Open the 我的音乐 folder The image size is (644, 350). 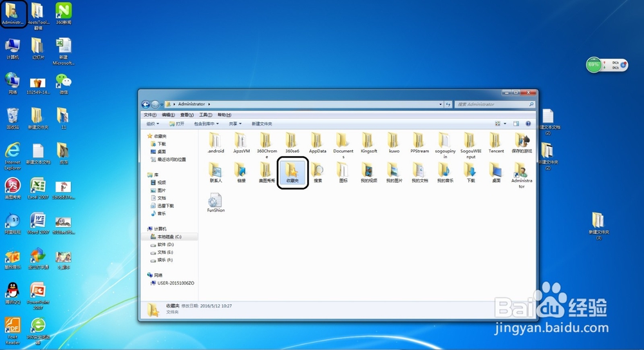(445, 172)
